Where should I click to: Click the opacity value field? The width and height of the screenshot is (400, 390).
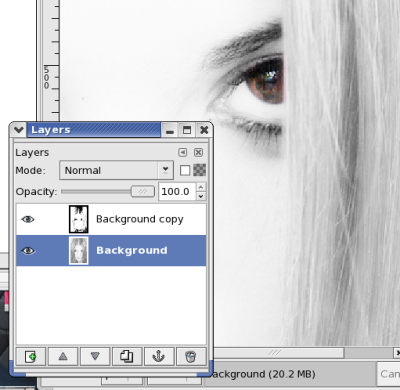(177, 192)
